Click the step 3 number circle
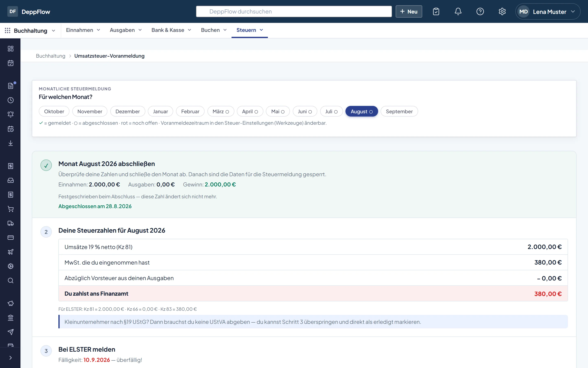The image size is (588, 368). pyautogui.click(x=46, y=351)
